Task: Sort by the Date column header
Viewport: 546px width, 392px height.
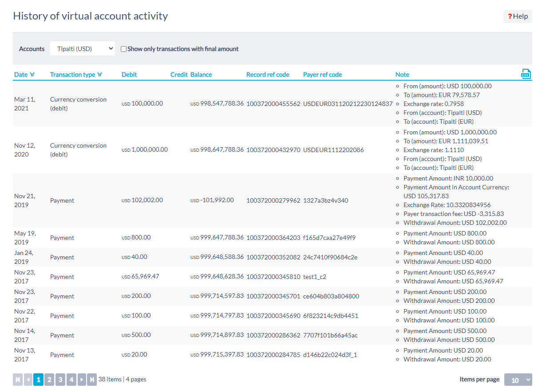Action: [21, 74]
